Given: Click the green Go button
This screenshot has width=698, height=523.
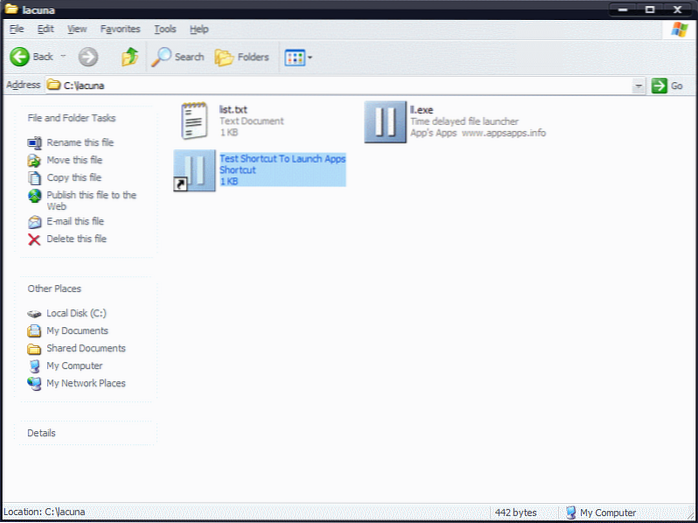Looking at the screenshot, I should point(667,86).
